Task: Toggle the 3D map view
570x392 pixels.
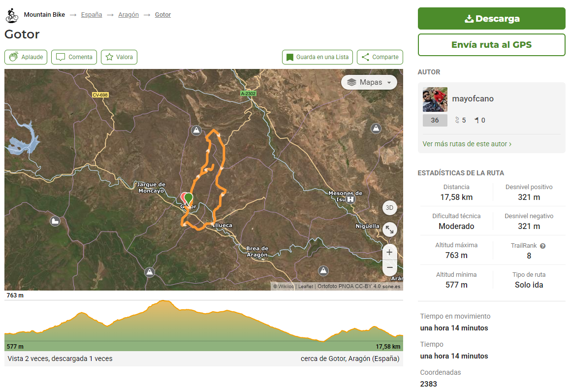Action: click(x=389, y=208)
